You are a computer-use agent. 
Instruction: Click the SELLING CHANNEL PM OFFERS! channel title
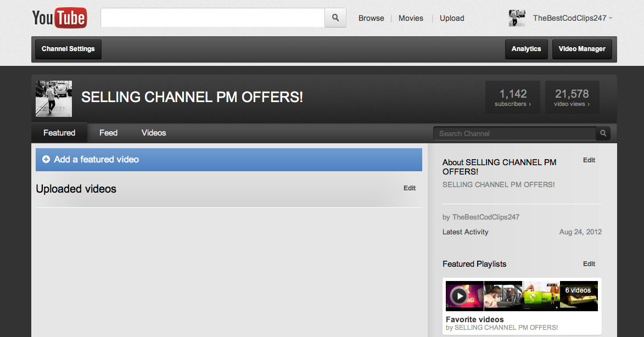pyautogui.click(x=192, y=97)
